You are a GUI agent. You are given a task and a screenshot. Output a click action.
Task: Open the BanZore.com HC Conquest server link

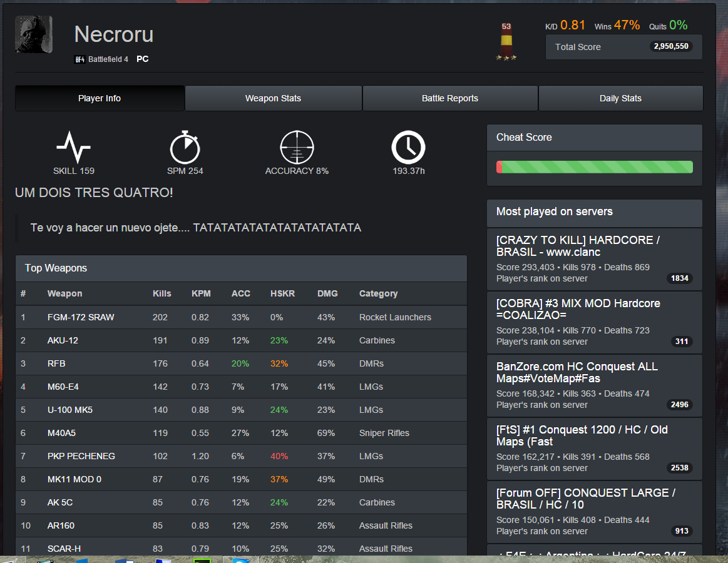[577, 372]
